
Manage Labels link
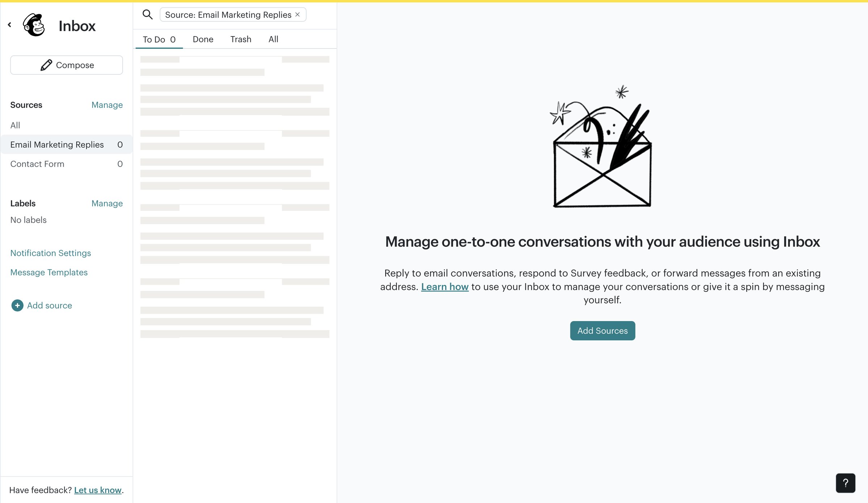tap(107, 203)
